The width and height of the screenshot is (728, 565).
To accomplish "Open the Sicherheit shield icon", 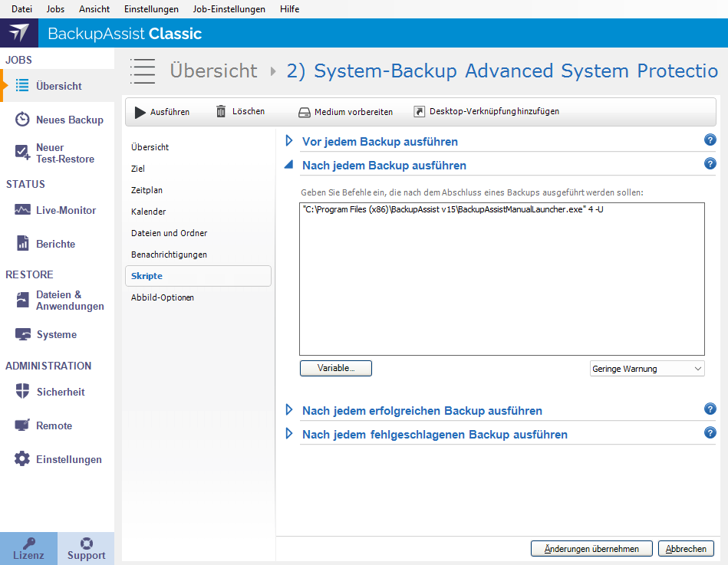I will point(22,392).
